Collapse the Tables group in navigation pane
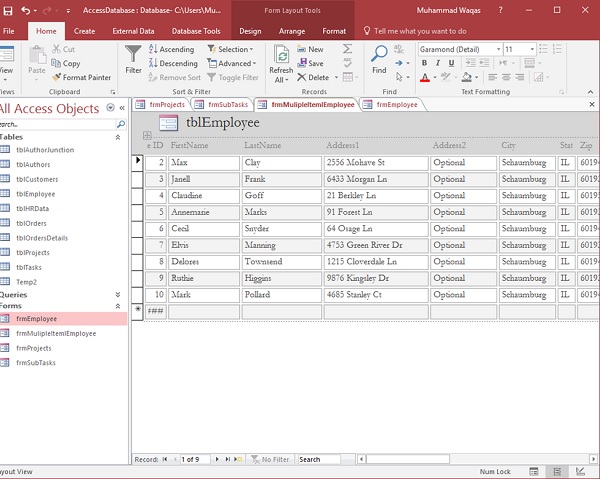 click(118, 137)
